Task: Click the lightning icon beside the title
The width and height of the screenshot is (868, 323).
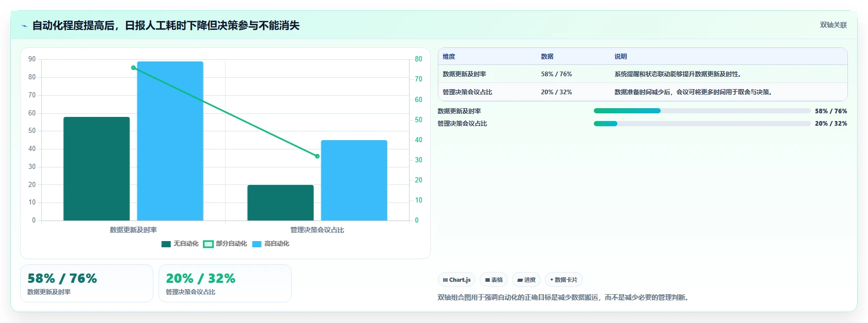Action: click(x=24, y=26)
